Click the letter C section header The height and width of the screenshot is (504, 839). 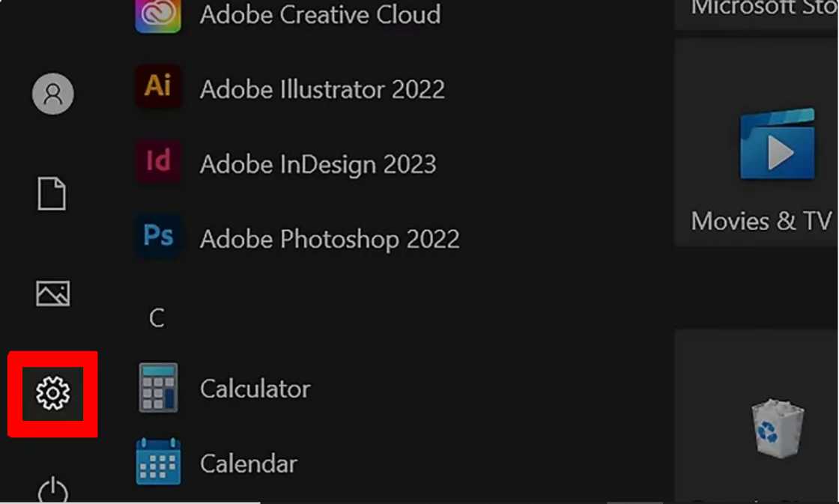click(x=157, y=318)
